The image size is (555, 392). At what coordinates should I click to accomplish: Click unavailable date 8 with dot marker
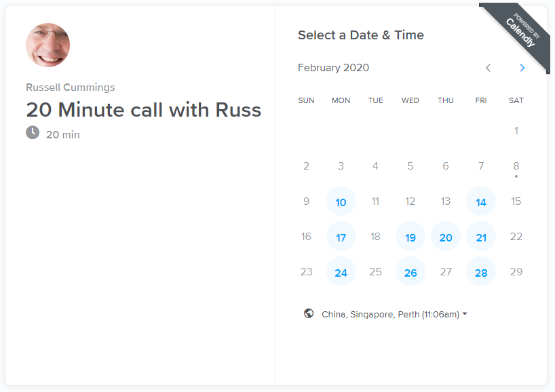(516, 166)
